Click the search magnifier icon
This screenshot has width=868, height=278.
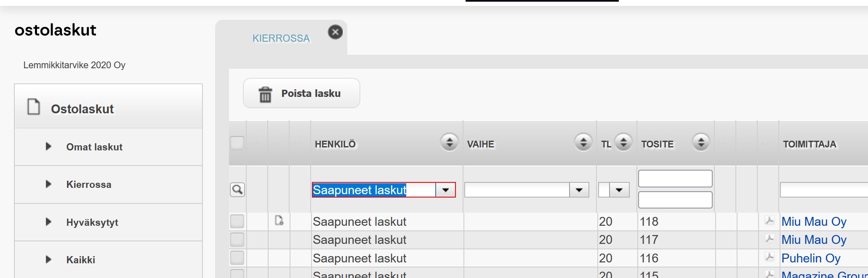[x=237, y=190]
